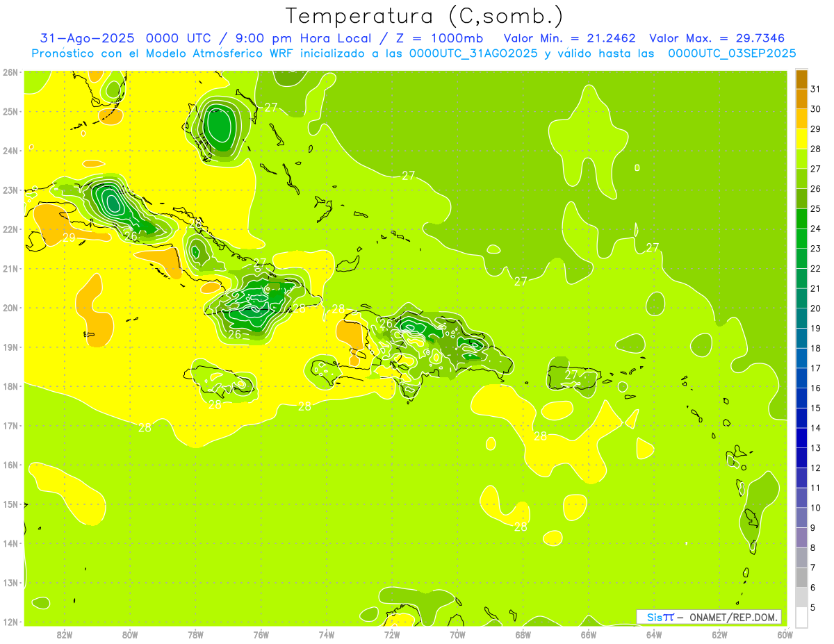Image resolution: width=834 pixels, height=644 pixels.
Task: Click the '27' contour label over Puerto Rico
Action: point(571,375)
